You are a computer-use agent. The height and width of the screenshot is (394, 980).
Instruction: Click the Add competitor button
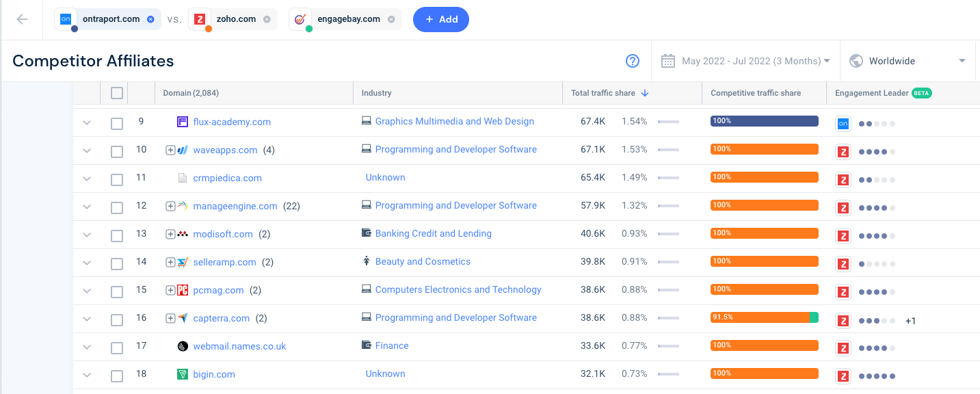click(x=440, y=19)
